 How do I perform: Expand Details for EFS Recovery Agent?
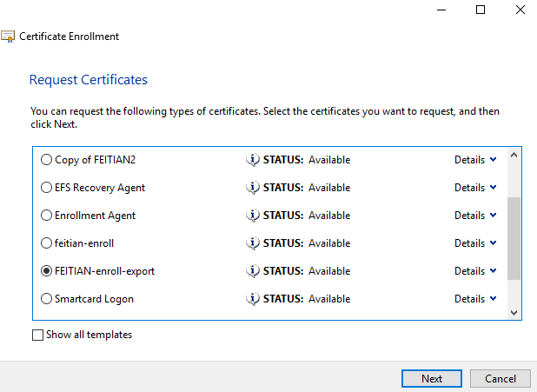pyautogui.click(x=475, y=188)
